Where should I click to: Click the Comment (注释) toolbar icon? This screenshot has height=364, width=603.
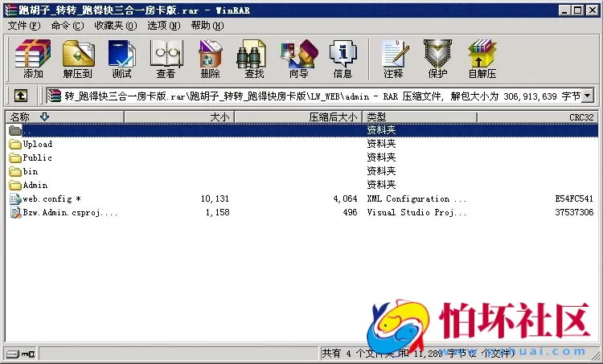(394, 59)
